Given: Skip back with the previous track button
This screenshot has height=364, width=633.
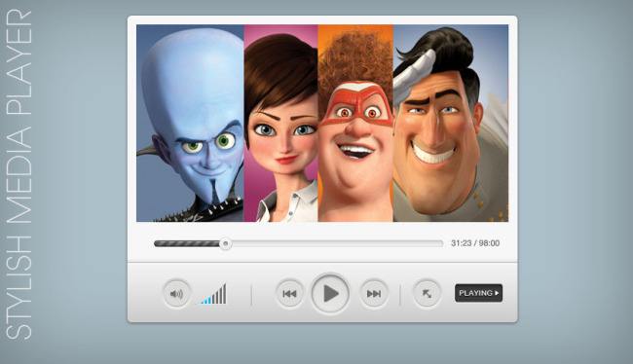Looking at the screenshot, I should coord(289,293).
